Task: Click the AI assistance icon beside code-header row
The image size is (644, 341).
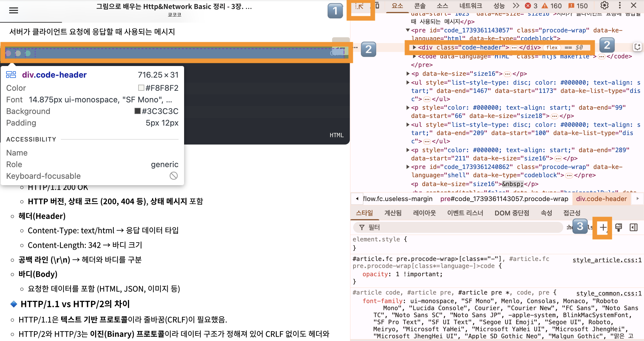Action: (x=637, y=47)
